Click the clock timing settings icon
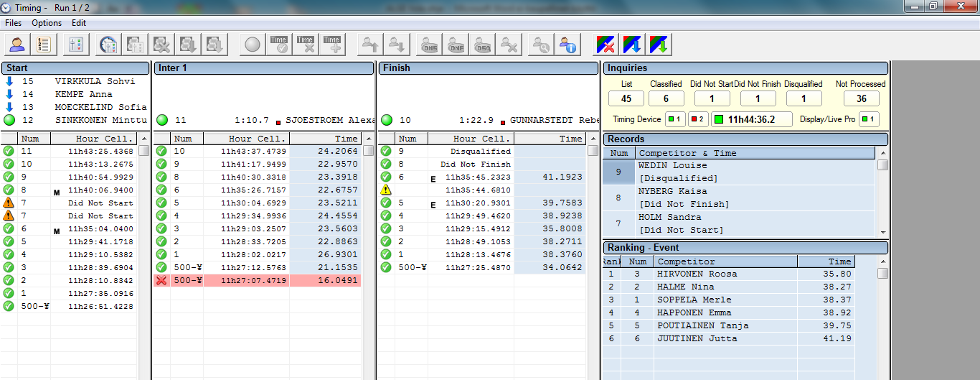 click(108, 45)
